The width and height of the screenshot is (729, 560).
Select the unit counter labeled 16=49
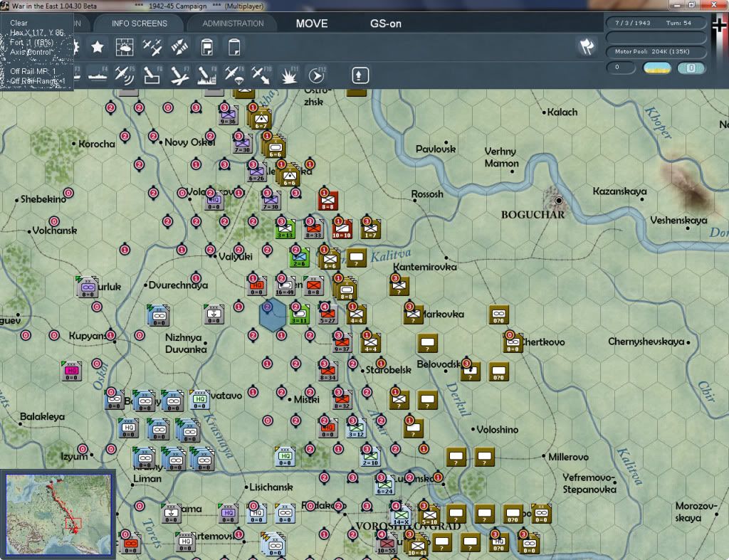285,286
